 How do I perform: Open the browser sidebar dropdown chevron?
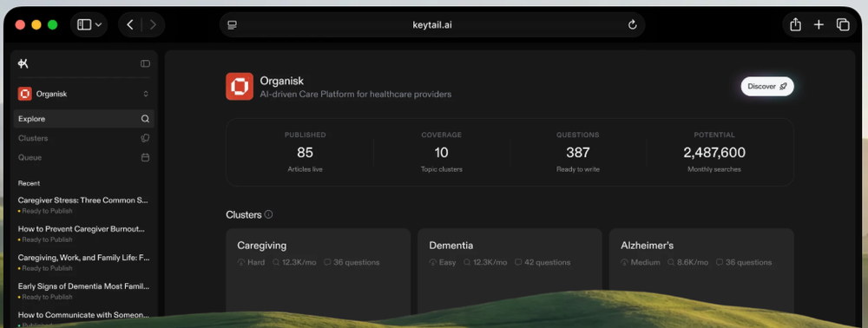point(99,25)
